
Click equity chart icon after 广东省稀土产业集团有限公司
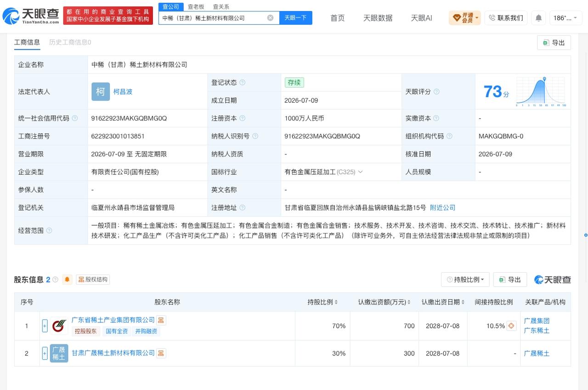click(x=161, y=320)
